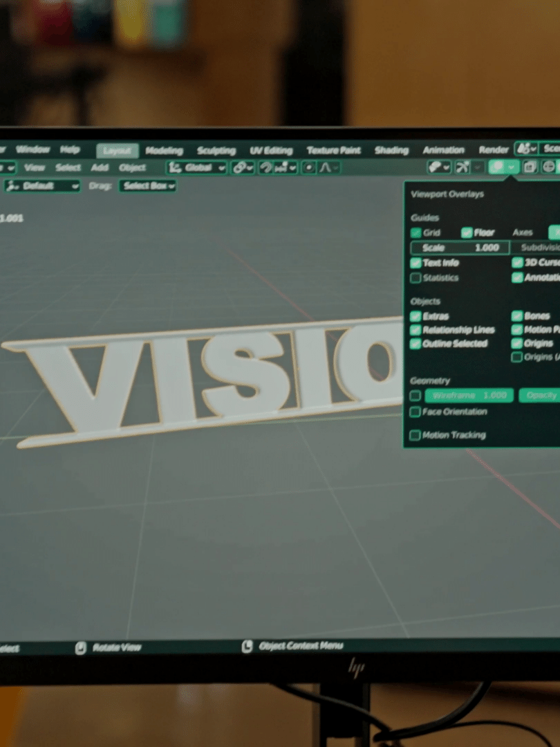Screen dimensions: 560x747
Task: Enable the Statistics checkbox
Action: [416, 278]
